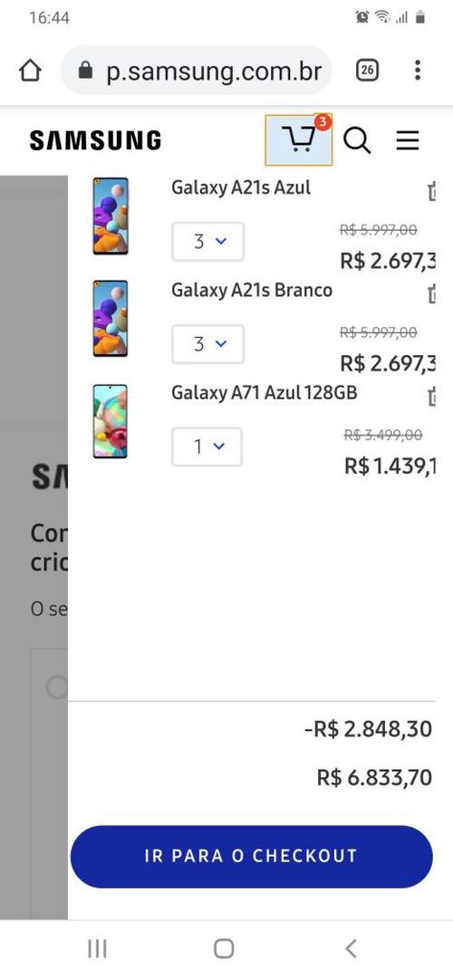Open the hamburger menu
453x980 pixels.
pyautogui.click(x=408, y=140)
